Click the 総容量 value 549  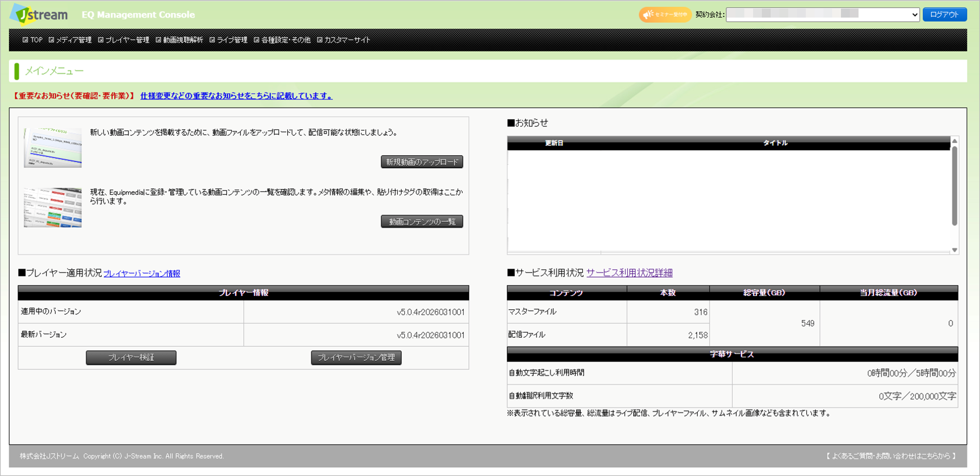808,324
